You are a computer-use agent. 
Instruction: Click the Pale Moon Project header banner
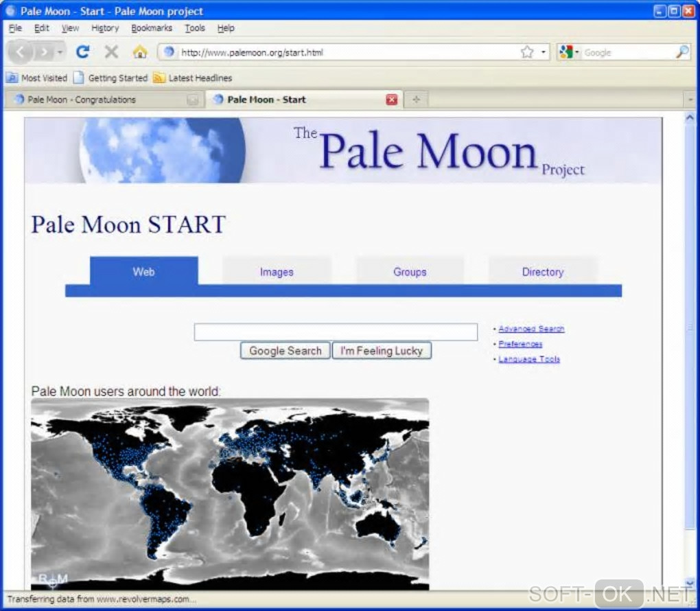pos(343,150)
